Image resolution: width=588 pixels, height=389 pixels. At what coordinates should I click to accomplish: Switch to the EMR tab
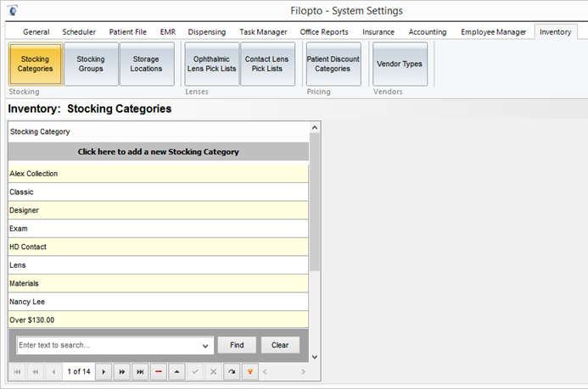(168, 32)
